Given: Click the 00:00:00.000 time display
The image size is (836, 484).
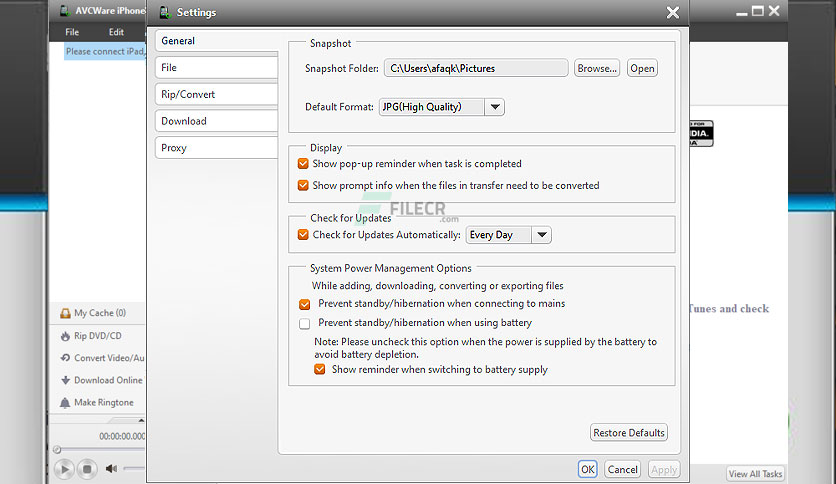Looking at the screenshot, I should pyautogui.click(x=122, y=436).
